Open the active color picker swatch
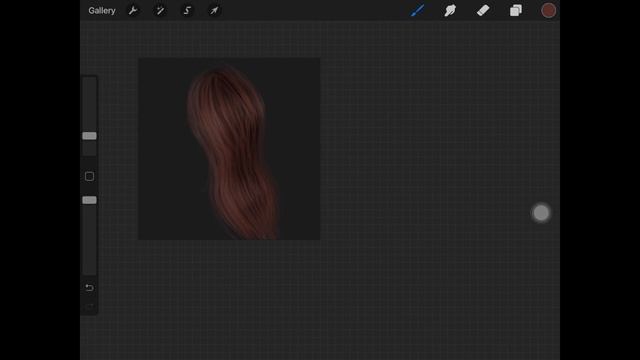The image size is (640, 360). tap(549, 11)
